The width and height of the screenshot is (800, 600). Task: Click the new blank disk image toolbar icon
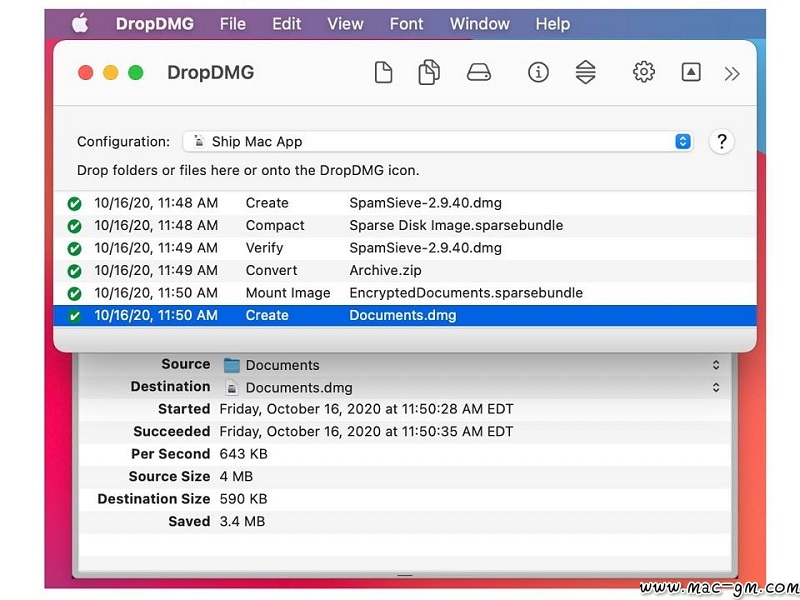pyautogui.click(x=383, y=72)
